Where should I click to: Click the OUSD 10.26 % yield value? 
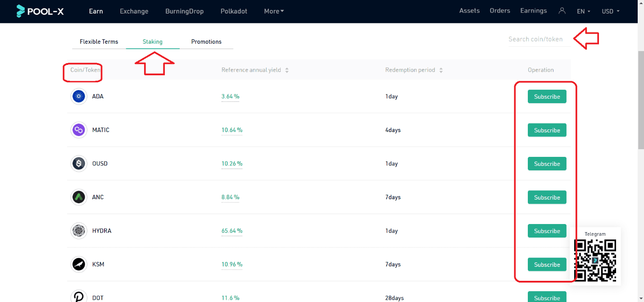point(232,164)
